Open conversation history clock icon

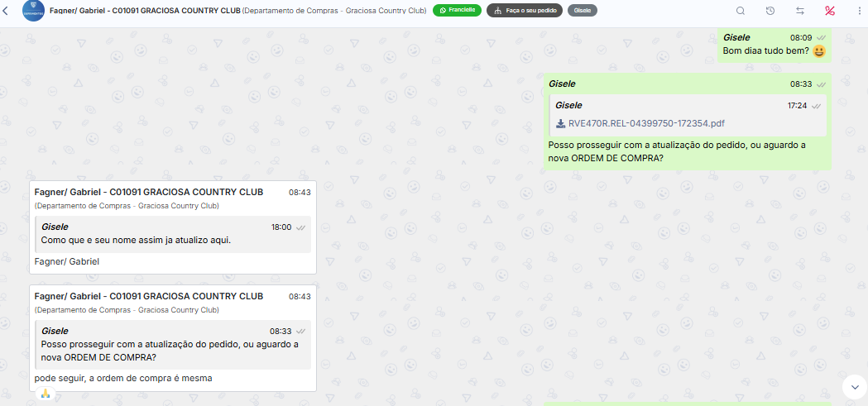point(770,11)
